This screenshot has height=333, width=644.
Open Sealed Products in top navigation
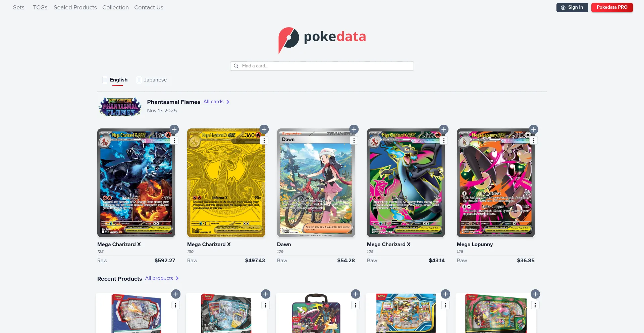point(75,7)
